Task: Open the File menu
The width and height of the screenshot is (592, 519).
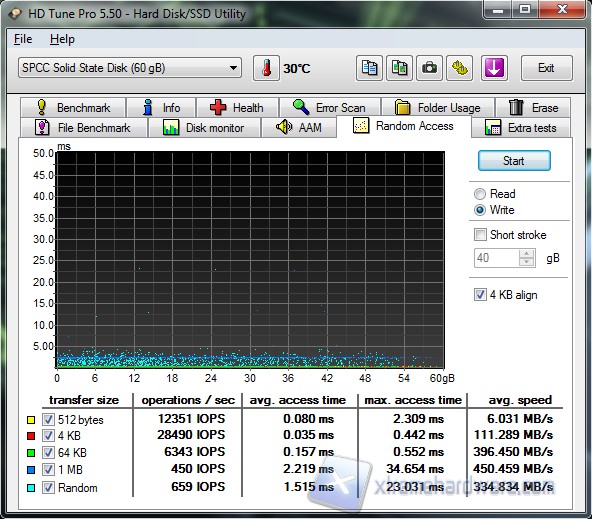Action: pyautogui.click(x=23, y=39)
